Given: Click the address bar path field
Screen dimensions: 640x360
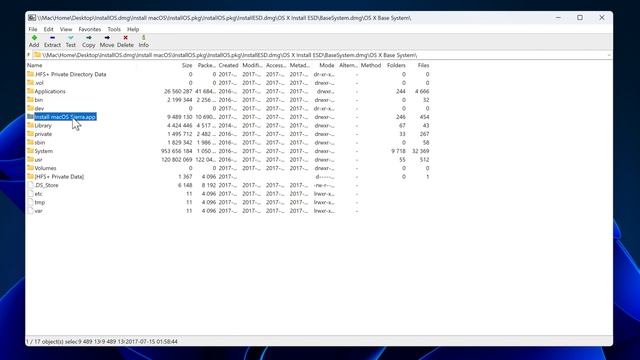Looking at the screenshot, I should point(320,55).
